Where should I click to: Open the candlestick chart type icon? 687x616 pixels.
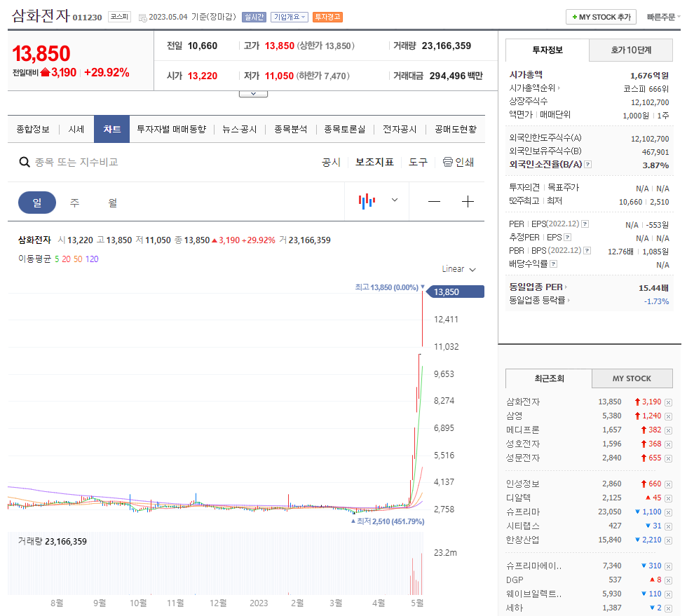click(x=367, y=201)
